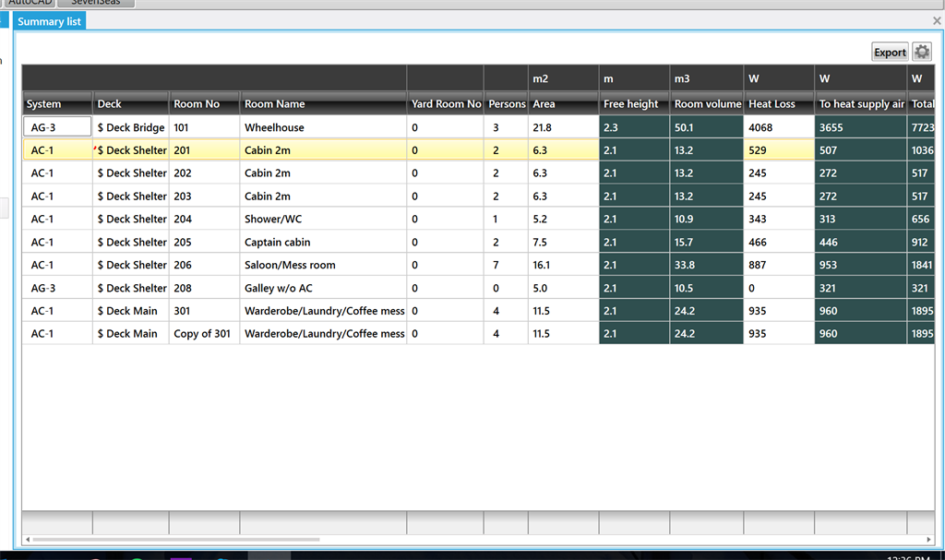Viewport: 945px width, 560px height.
Task: Sort by the Deck column header
Action: pyautogui.click(x=131, y=103)
